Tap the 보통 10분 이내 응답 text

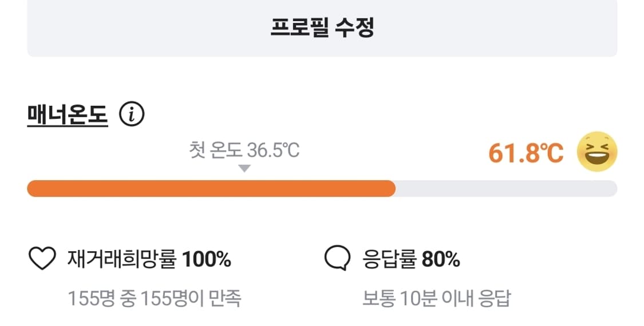click(436, 298)
